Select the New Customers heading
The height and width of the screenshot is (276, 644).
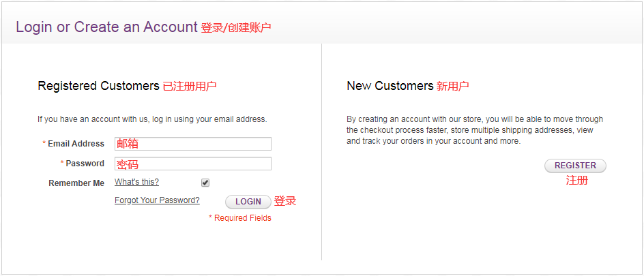click(390, 86)
